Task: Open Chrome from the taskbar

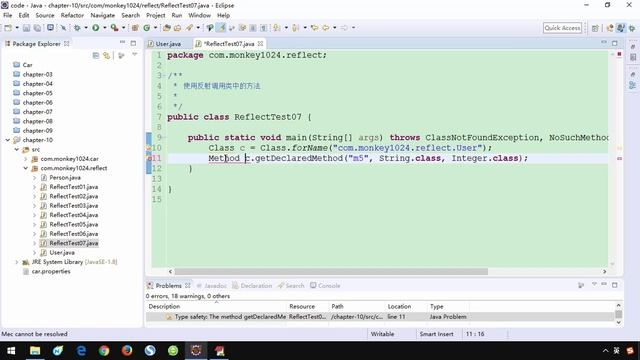Action: click(x=104, y=351)
